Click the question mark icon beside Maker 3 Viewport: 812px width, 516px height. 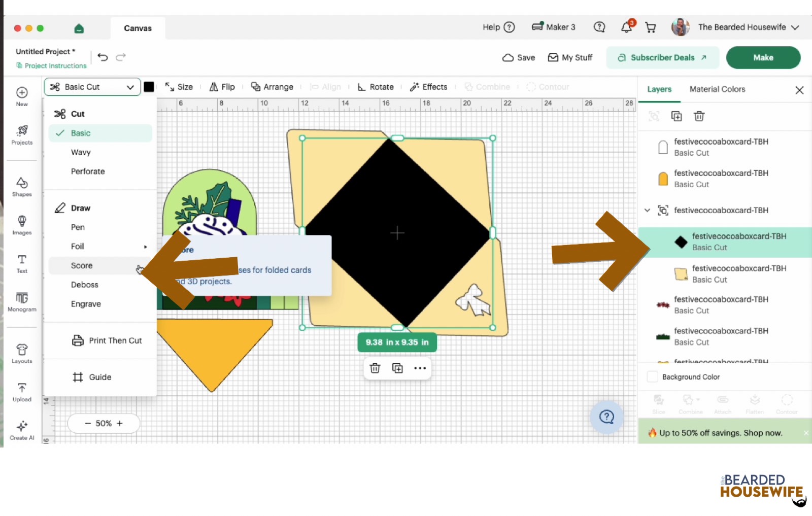click(599, 27)
